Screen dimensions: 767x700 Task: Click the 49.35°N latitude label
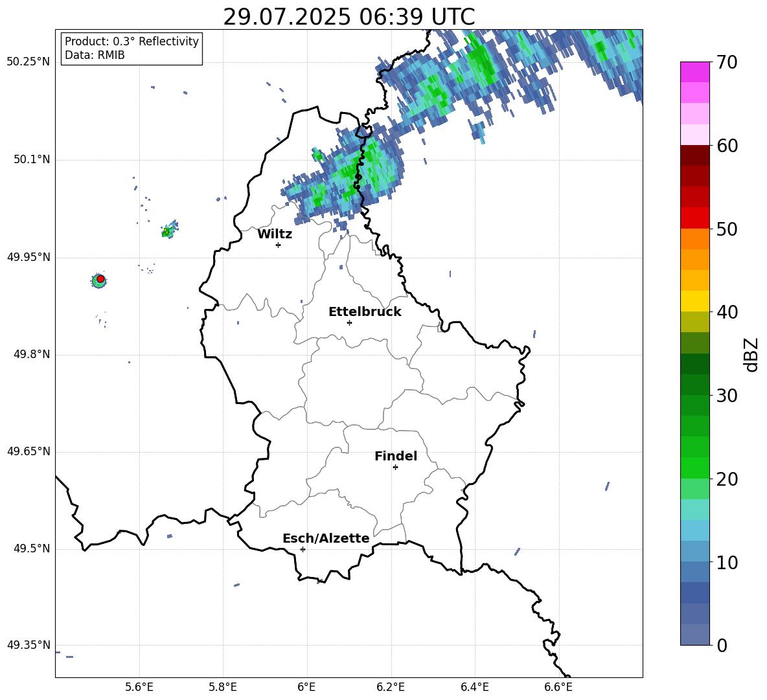coord(28,645)
